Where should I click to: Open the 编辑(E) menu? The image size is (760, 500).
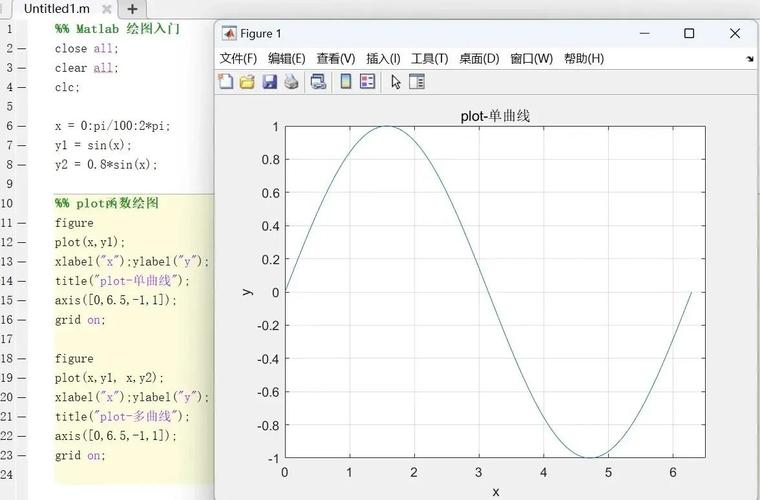coord(286,59)
